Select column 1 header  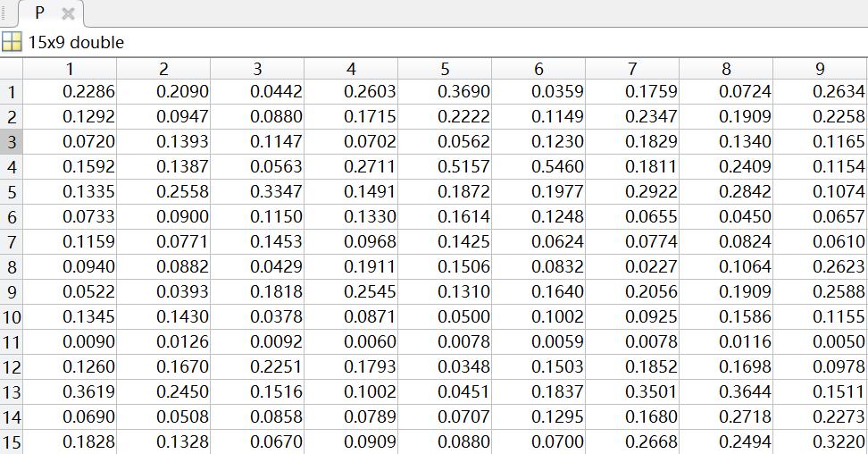70,69
